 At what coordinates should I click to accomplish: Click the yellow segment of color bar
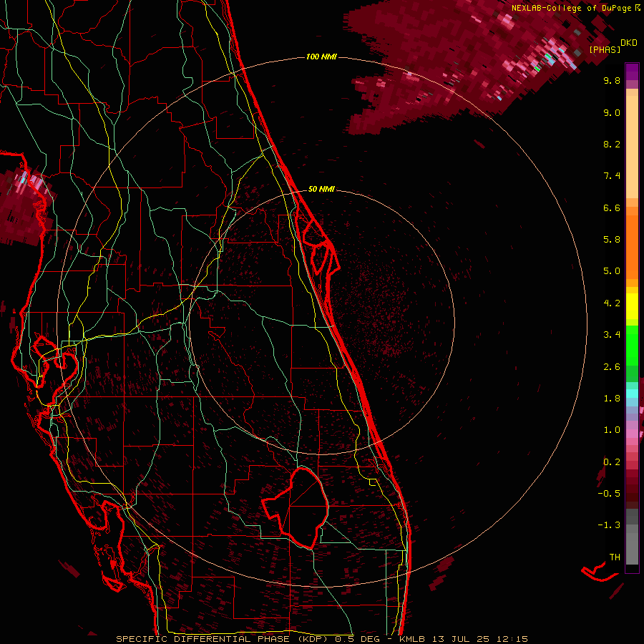632,306
